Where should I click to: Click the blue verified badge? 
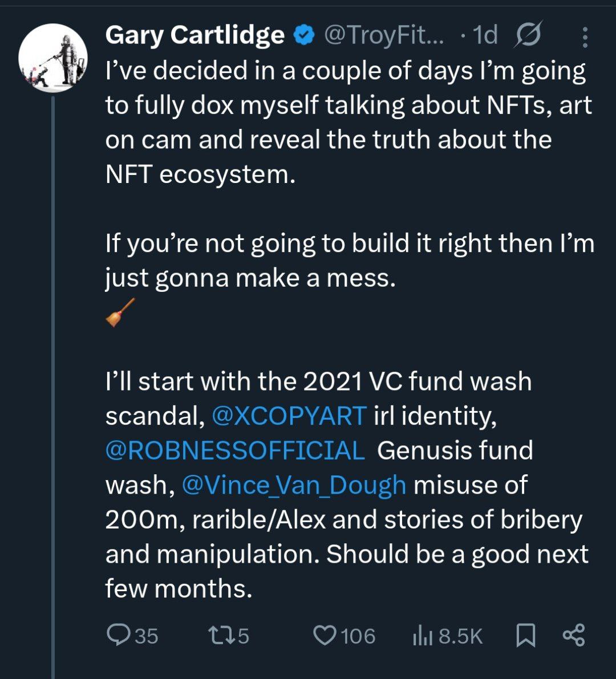pos(303,36)
